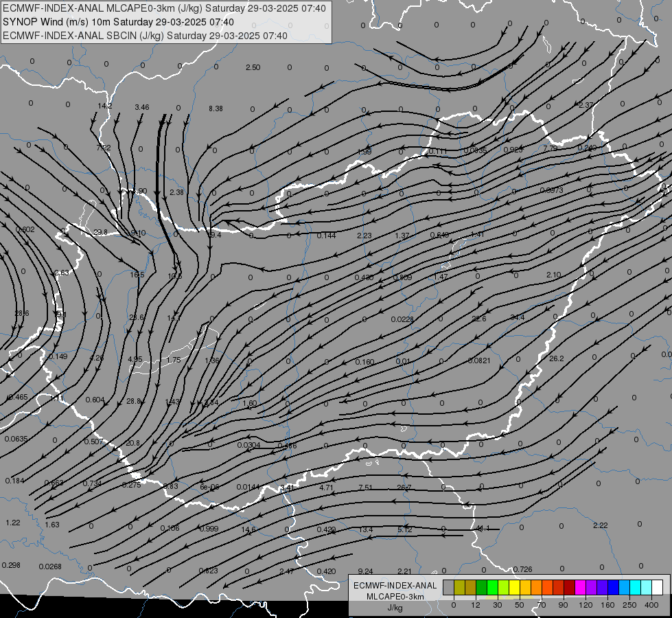Click the pure blue legend swatch
The width and height of the screenshot is (672, 618).
614,587
